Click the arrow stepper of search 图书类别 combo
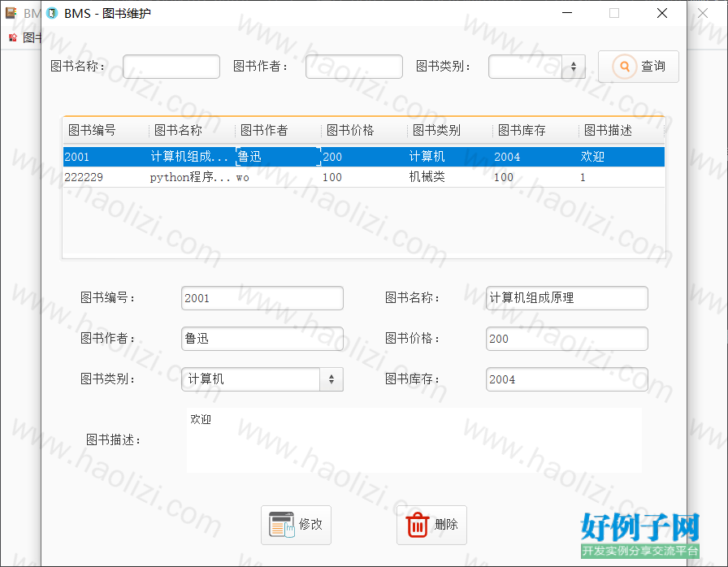Viewport: 728px width, 567px height. pyautogui.click(x=574, y=67)
